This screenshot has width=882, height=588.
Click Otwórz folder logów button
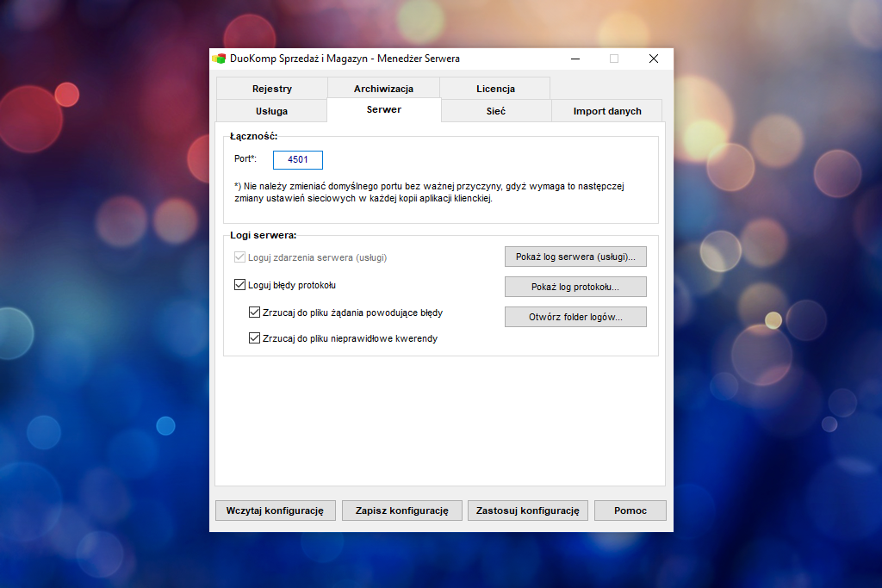575,317
